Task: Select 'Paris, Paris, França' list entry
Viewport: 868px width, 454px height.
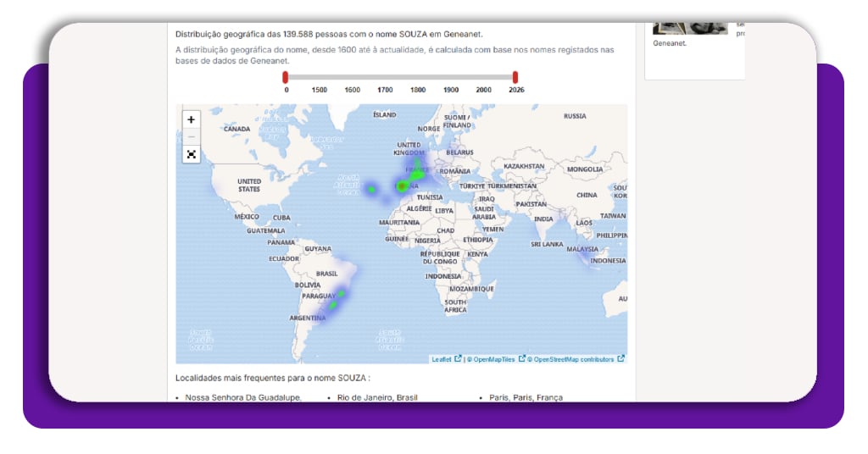Action: click(526, 397)
